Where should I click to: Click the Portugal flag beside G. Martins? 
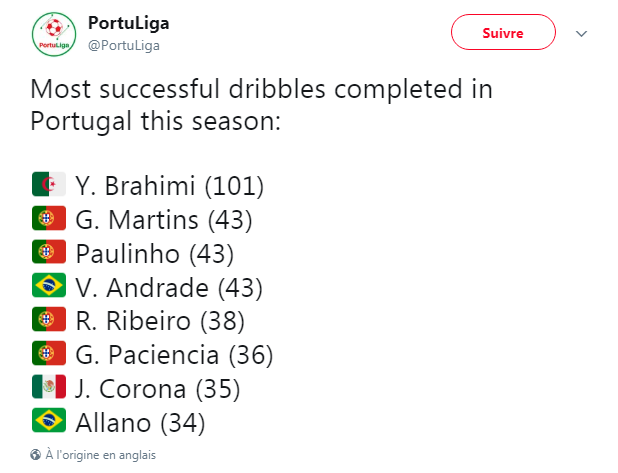[x=48, y=219]
